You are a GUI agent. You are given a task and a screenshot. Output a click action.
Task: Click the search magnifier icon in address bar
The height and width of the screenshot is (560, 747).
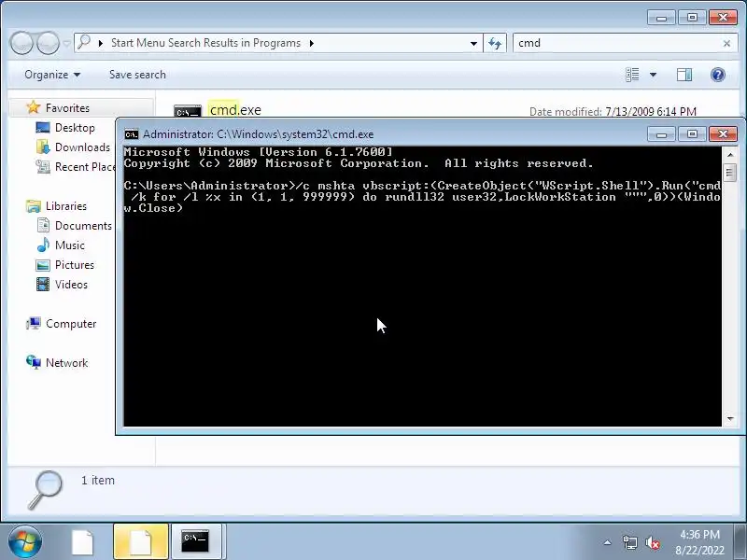[x=84, y=42]
